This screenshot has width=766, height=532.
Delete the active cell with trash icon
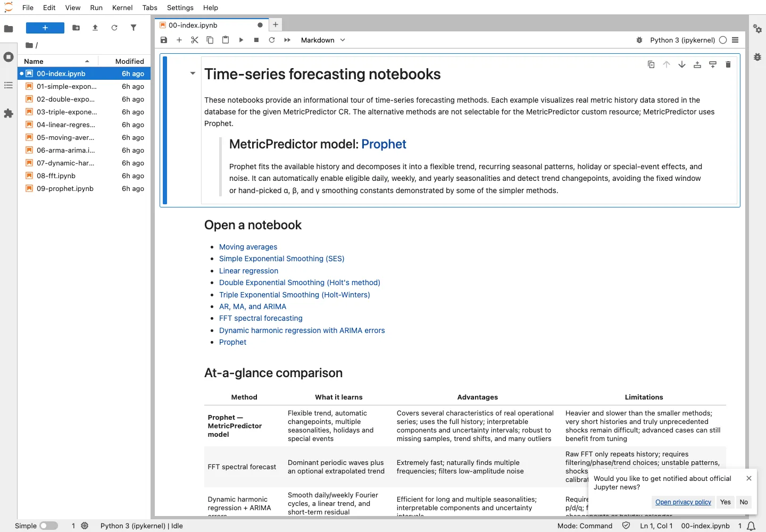tap(728, 64)
